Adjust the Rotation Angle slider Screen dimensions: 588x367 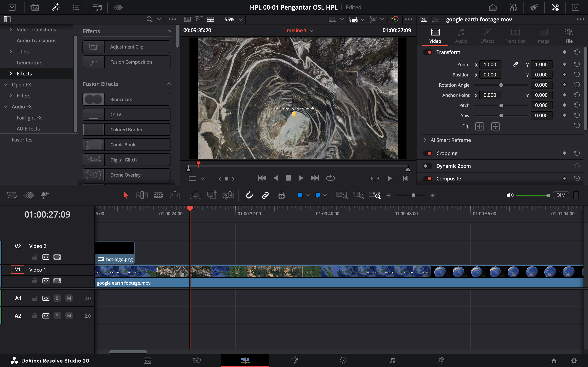pyautogui.click(x=501, y=85)
